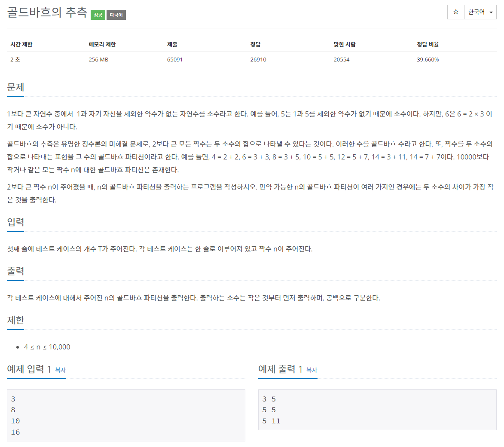The image size is (504, 447).
Task: Click the 65091 submission count
Action: [175, 59]
